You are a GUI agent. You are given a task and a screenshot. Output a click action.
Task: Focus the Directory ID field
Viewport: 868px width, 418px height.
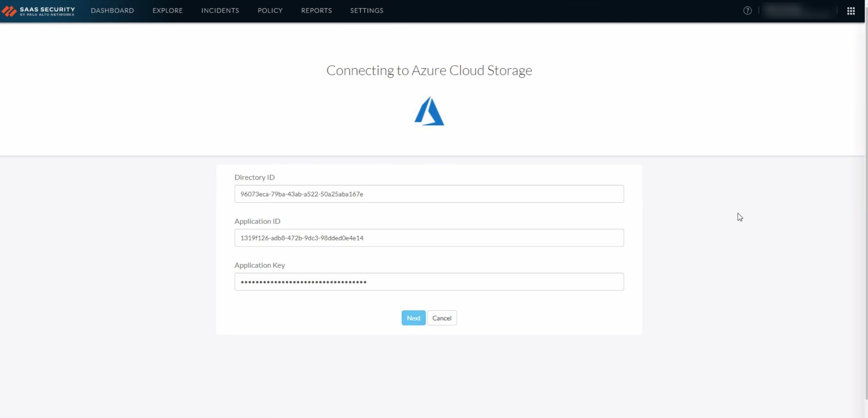(429, 194)
